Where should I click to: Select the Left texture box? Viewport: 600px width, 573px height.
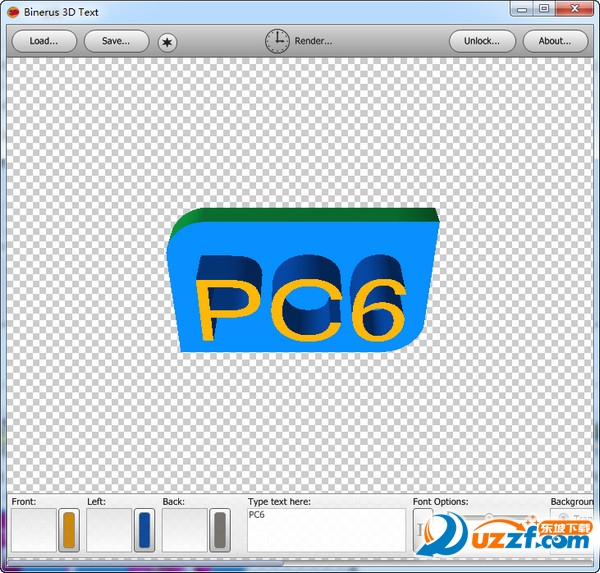(x=109, y=529)
